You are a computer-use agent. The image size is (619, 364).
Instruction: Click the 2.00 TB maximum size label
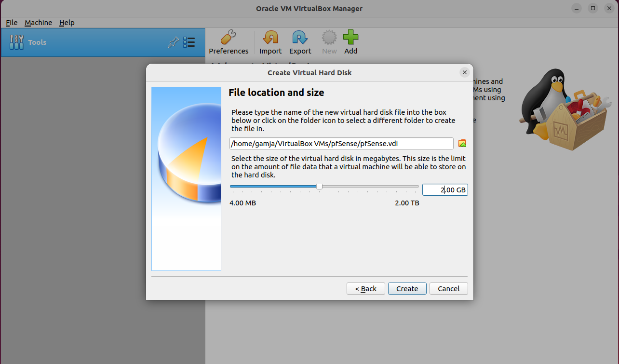coord(407,203)
